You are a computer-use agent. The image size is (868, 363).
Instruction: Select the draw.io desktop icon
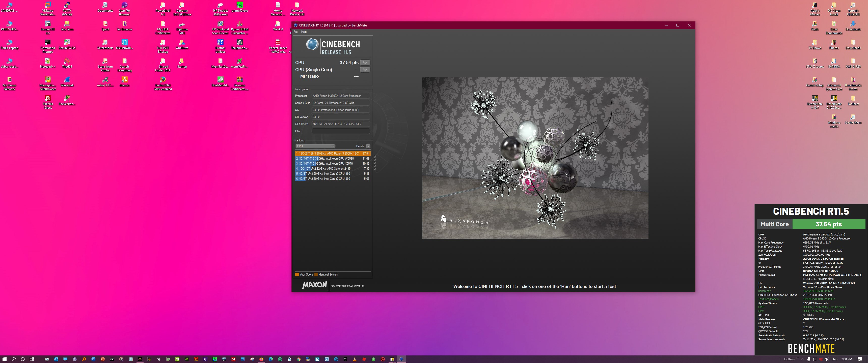coord(124,82)
